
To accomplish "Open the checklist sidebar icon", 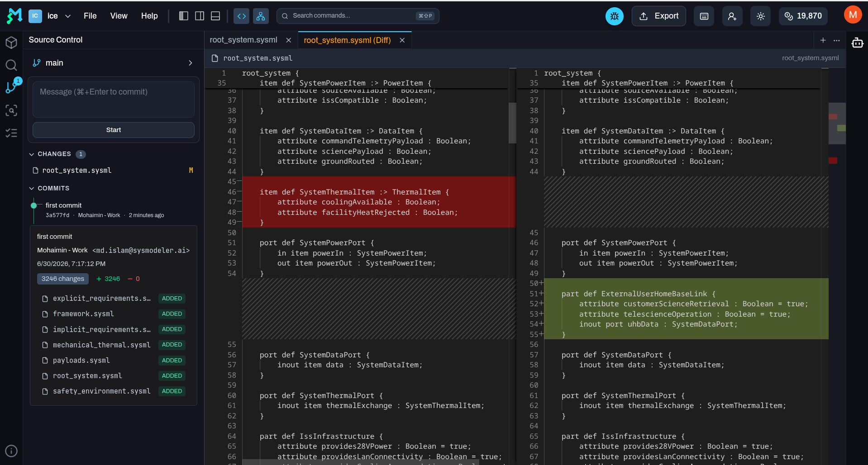I will pos(11,133).
